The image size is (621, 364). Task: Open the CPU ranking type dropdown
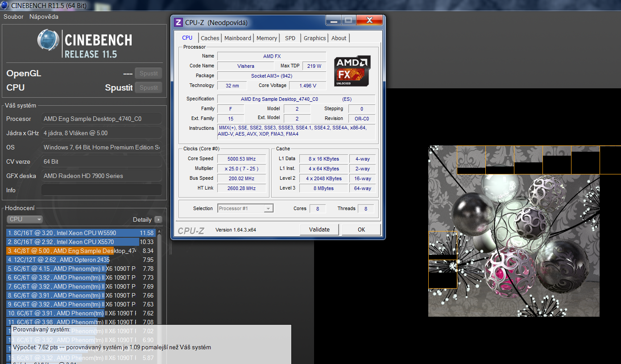pyautogui.click(x=25, y=219)
